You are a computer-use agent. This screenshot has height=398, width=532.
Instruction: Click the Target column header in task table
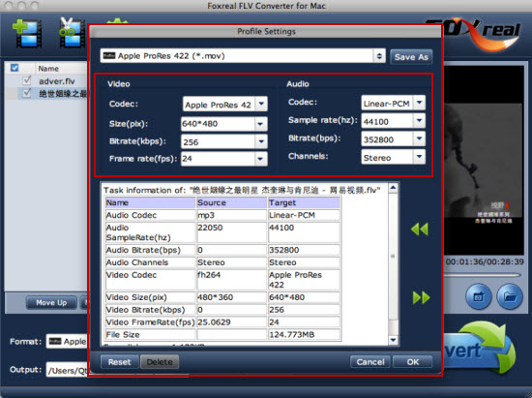[304, 202]
